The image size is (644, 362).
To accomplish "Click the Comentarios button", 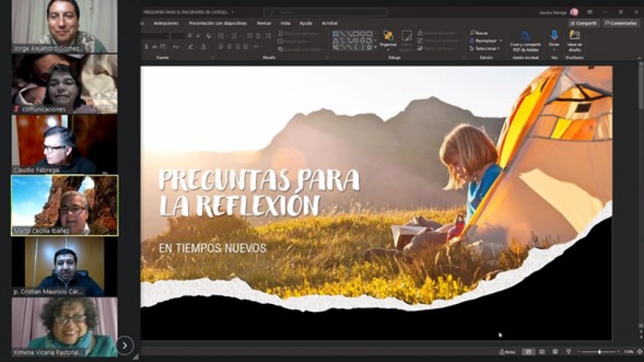I will (x=621, y=23).
